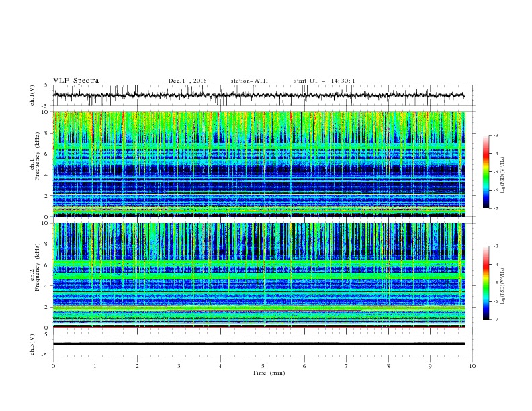Image resolution: width=532 pixels, height=411 pixels.
Task: Click the "ch.1(V)" waveform axis label
Action: [32, 95]
